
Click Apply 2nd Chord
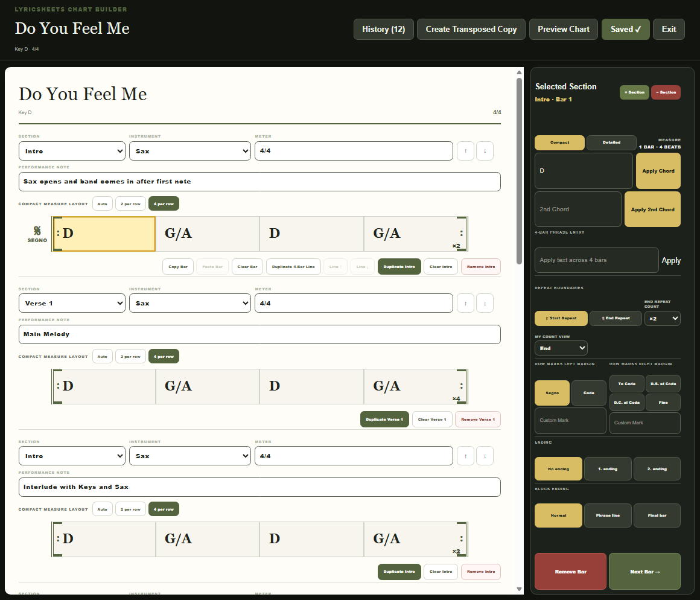tap(652, 209)
